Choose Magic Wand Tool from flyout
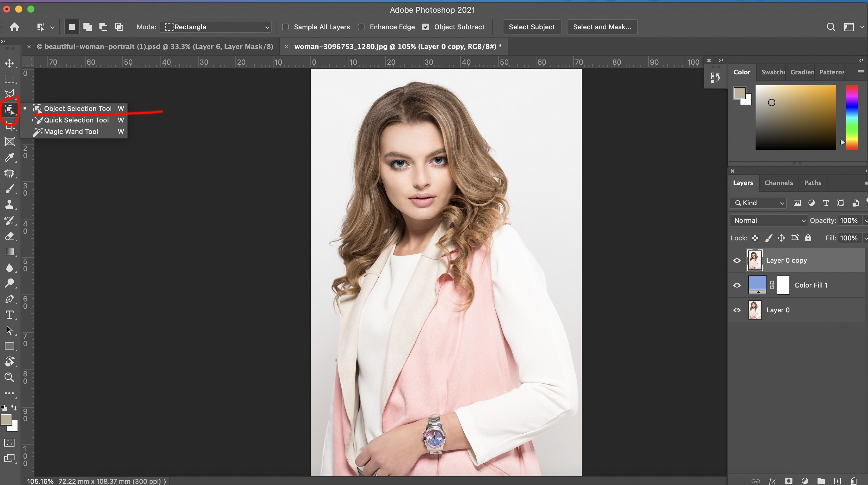This screenshot has width=868, height=485. (71, 132)
